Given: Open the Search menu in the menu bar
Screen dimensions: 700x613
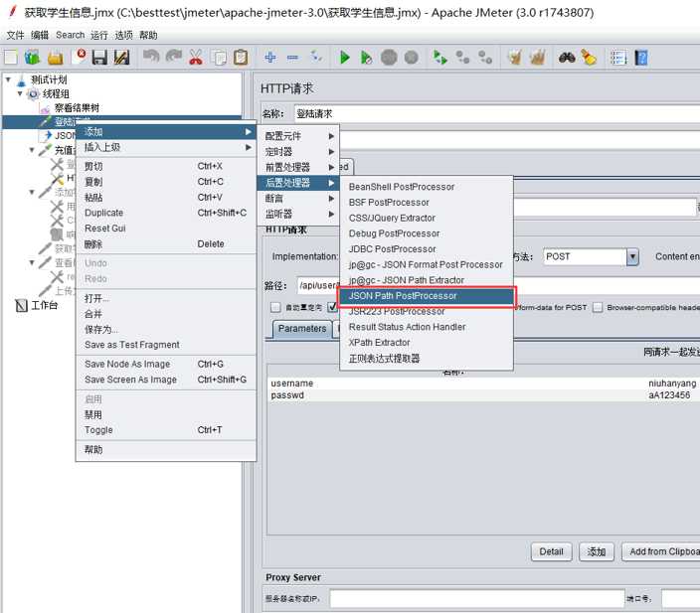Looking at the screenshot, I should pyautogui.click(x=70, y=35).
